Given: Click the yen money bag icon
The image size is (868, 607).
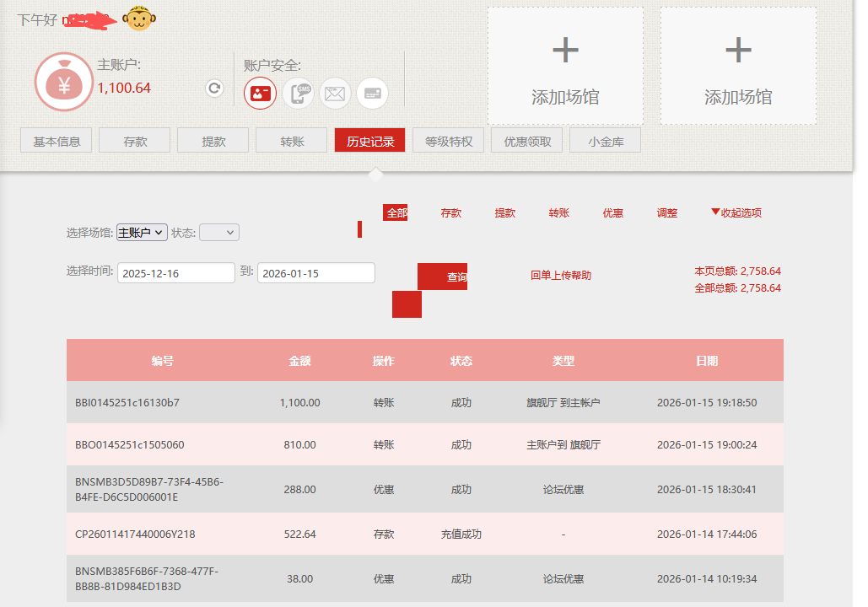Looking at the screenshot, I should (x=63, y=81).
